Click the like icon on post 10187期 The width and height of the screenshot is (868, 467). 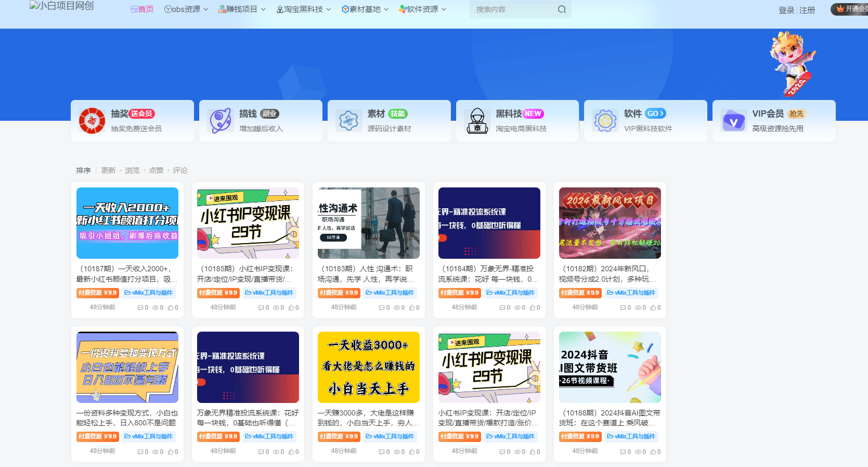coord(171,308)
